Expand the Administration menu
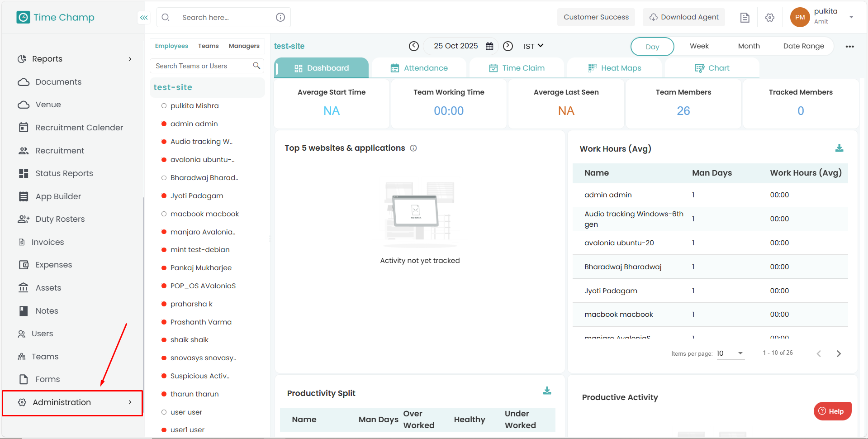The height and width of the screenshot is (439, 868). click(72, 402)
